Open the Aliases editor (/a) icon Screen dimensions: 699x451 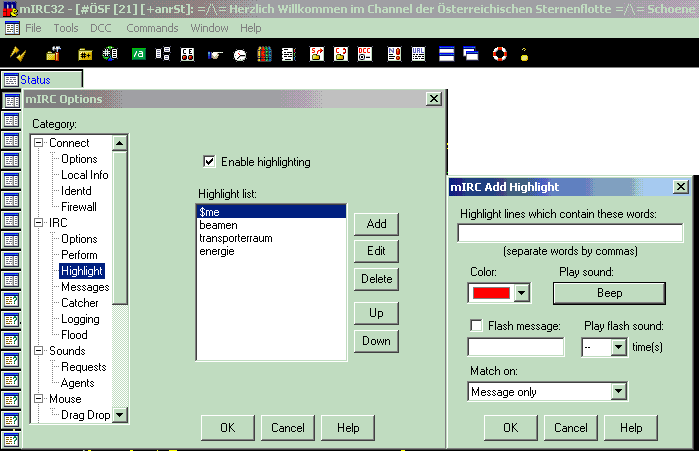[139, 54]
